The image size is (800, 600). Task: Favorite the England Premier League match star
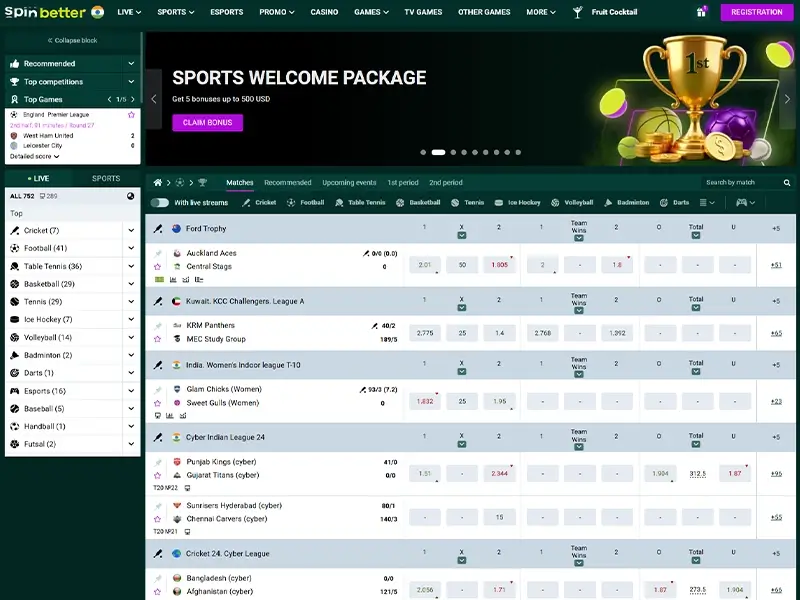pos(131,115)
